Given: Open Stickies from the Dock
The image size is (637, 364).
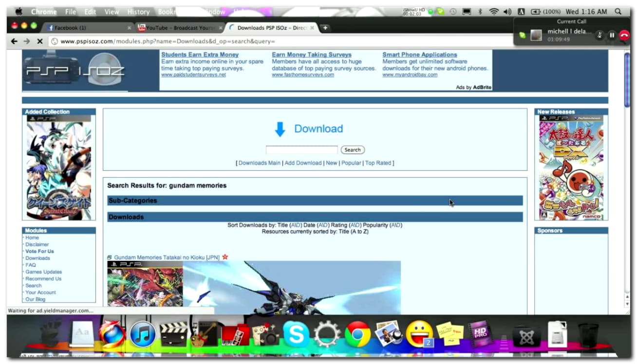Looking at the screenshot, I should tap(450, 334).
